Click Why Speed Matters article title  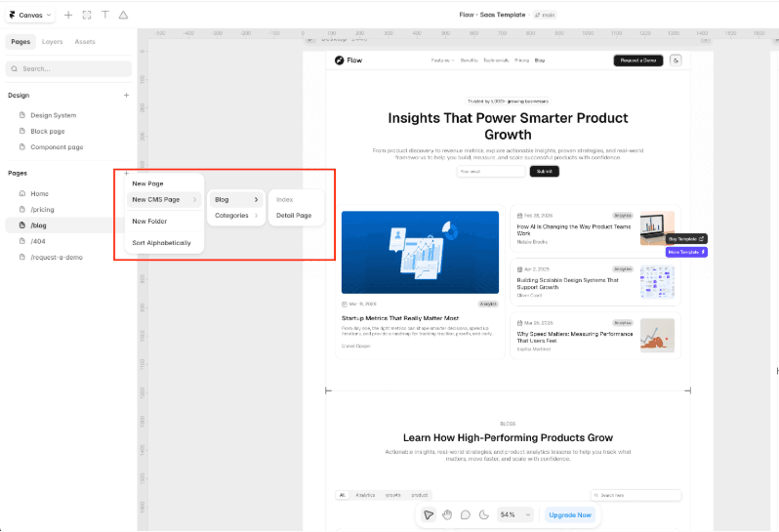click(x=574, y=338)
